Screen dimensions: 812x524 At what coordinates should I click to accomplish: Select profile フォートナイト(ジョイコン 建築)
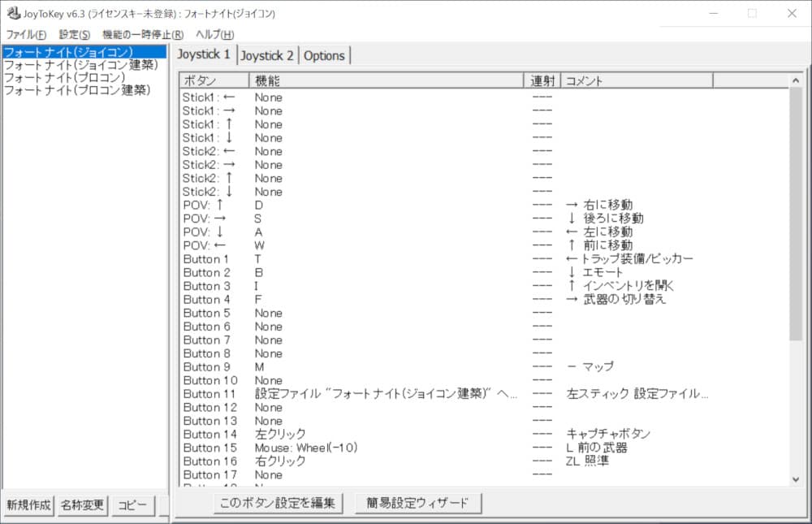[81, 65]
